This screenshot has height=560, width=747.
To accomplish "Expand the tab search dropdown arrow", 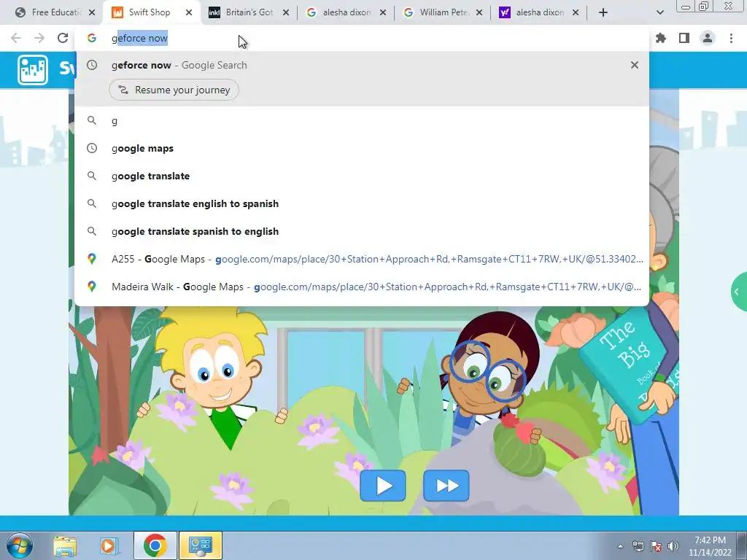I will tap(659, 13).
